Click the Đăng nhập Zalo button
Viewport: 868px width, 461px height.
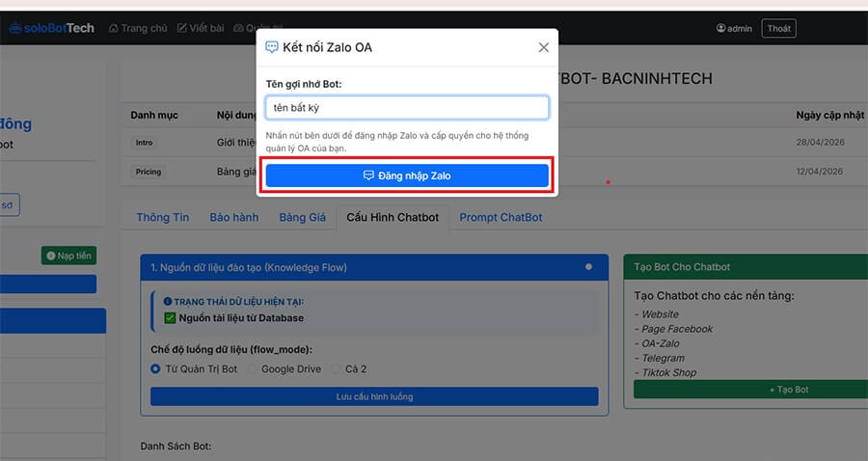pos(407,176)
